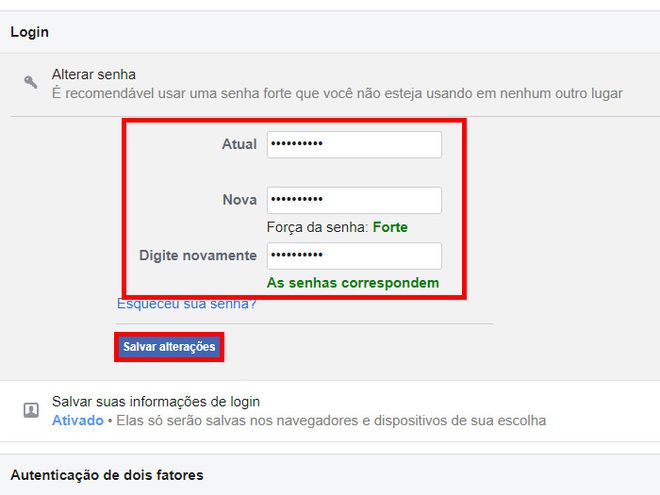
Task: Focus the Atual password field
Action: [354, 144]
